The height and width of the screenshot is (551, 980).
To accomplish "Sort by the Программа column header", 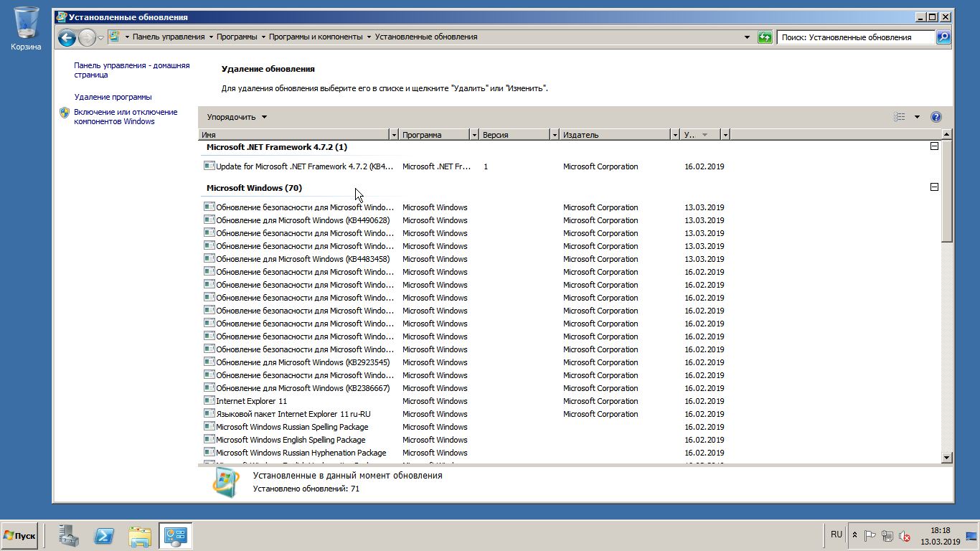I will point(434,135).
